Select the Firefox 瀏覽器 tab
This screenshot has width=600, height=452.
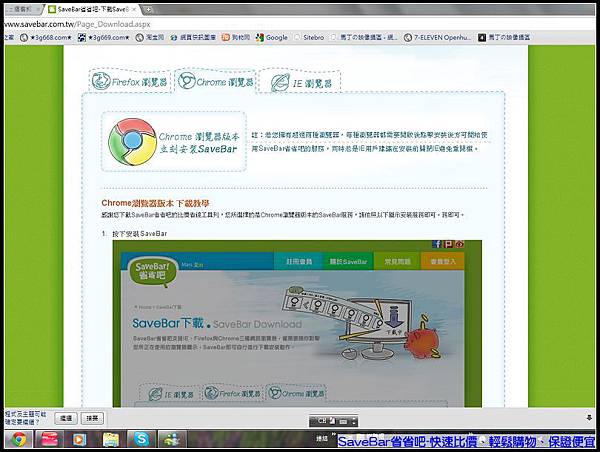pyautogui.click(x=130, y=81)
